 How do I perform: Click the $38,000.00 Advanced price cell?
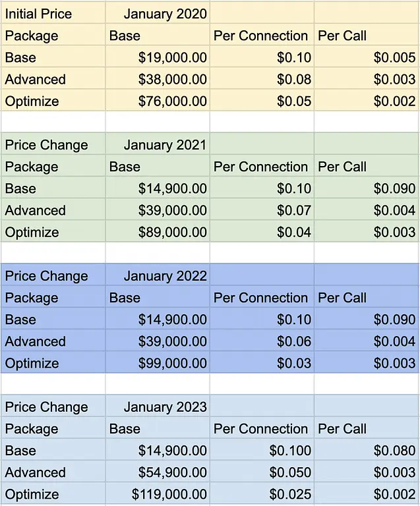(x=172, y=79)
